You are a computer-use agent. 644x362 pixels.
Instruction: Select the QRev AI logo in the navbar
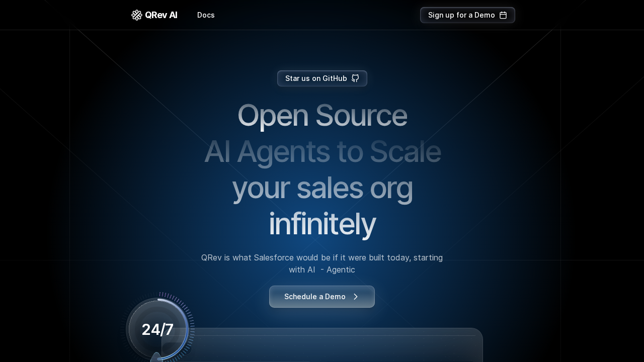tap(154, 15)
